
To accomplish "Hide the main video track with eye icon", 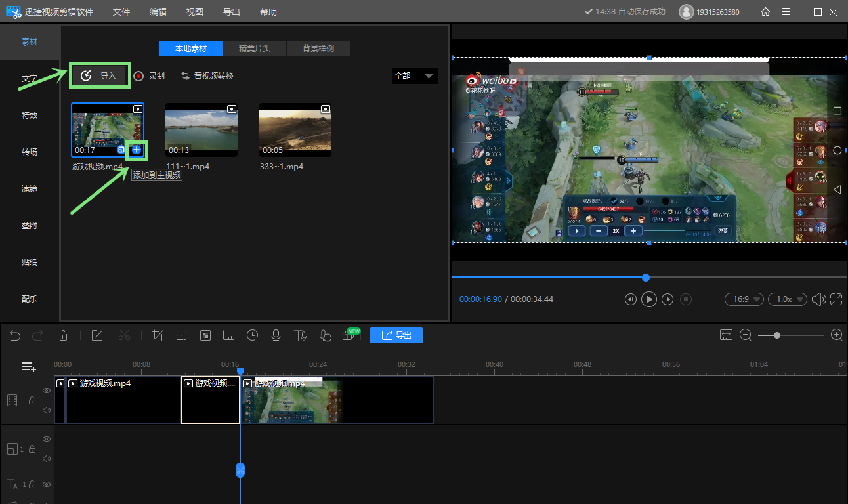I will [x=47, y=390].
